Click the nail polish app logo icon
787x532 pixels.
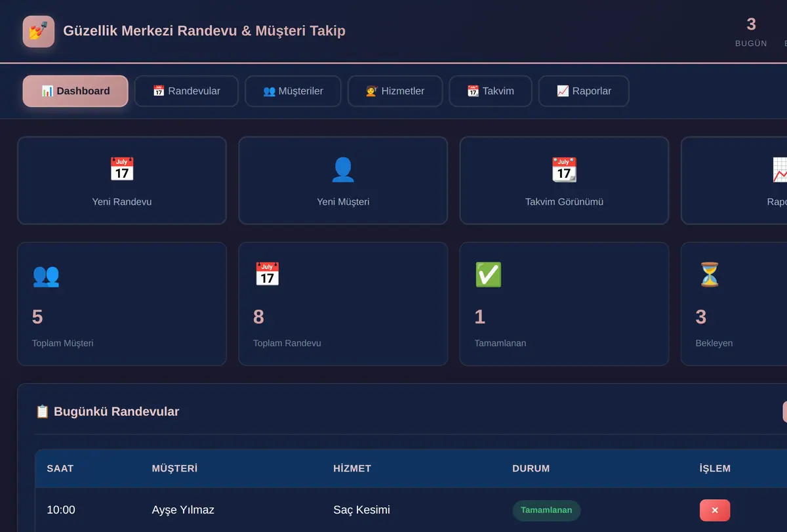pos(39,31)
